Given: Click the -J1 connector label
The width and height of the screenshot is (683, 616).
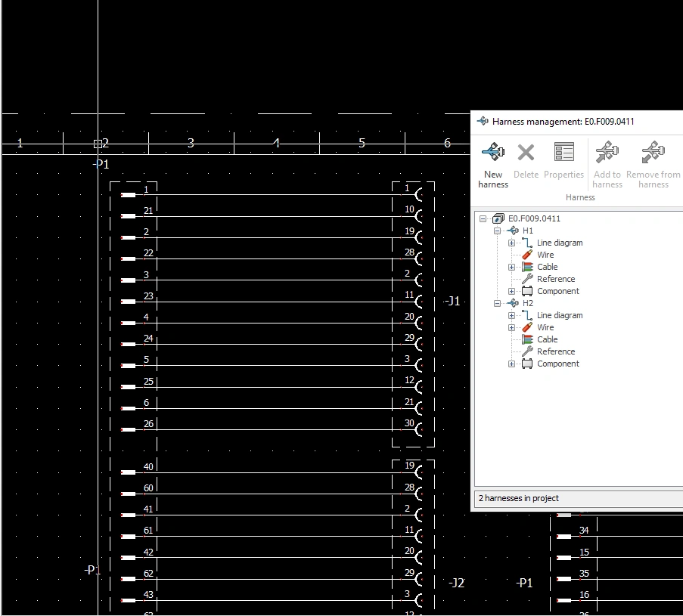Looking at the screenshot, I should [452, 301].
